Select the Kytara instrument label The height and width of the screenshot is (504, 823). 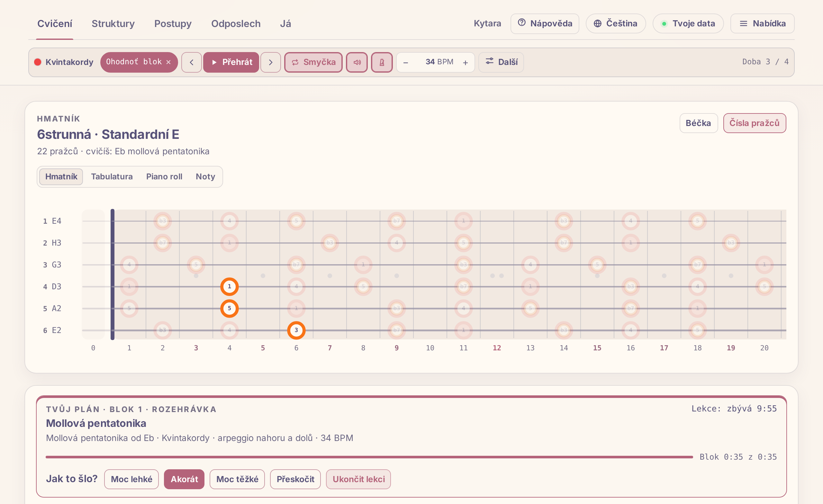click(x=487, y=23)
